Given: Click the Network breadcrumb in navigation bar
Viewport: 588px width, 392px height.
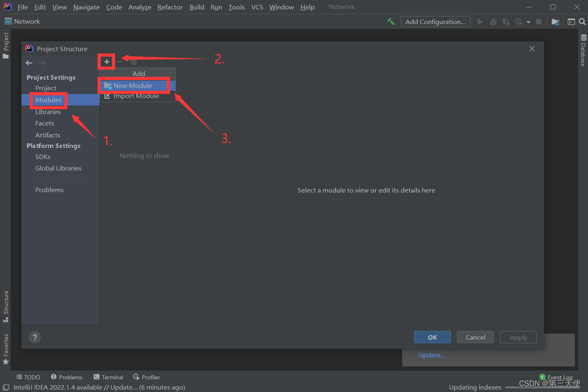Looking at the screenshot, I should [22, 22].
